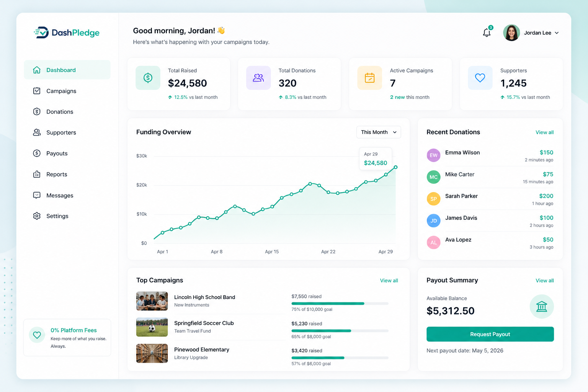588x392 pixels.
Task: Click the $200 Sarah Parker donation amount
Action: pos(546,196)
